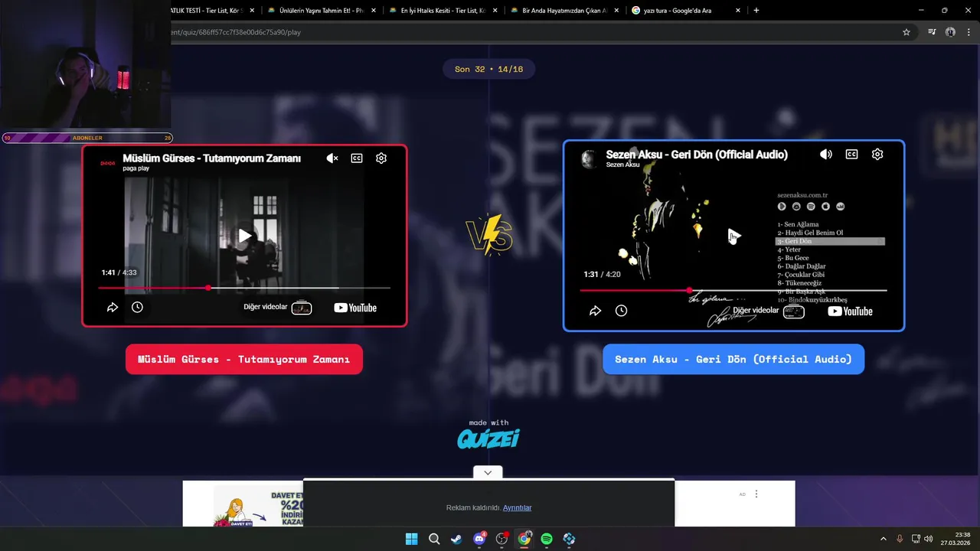Open Chrome from taskbar

tap(524, 539)
